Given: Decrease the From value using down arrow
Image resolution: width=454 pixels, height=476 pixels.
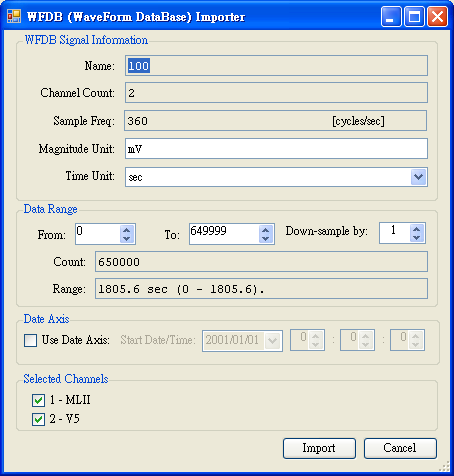Looking at the screenshot, I should [126, 239].
